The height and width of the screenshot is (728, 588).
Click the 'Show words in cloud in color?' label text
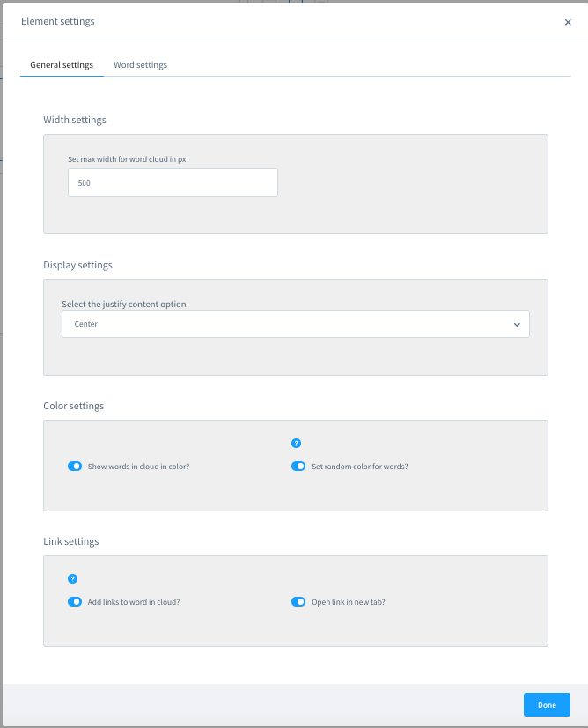(139, 467)
